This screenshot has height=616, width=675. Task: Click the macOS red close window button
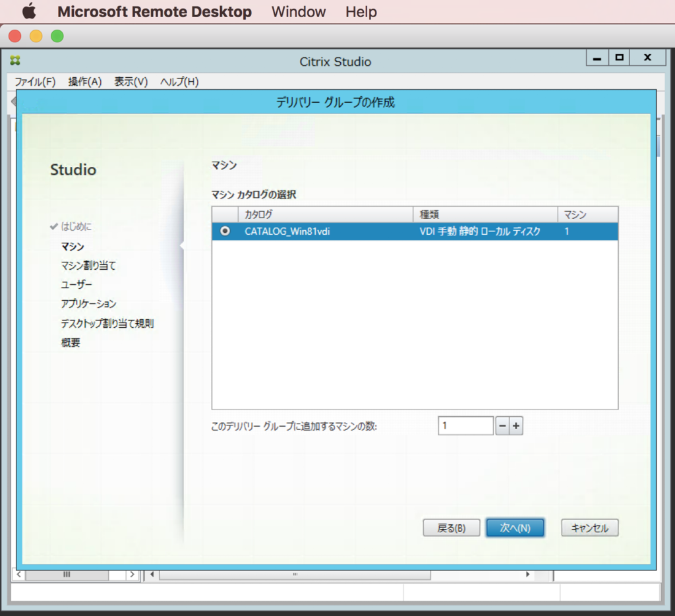click(x=15, y=36)
